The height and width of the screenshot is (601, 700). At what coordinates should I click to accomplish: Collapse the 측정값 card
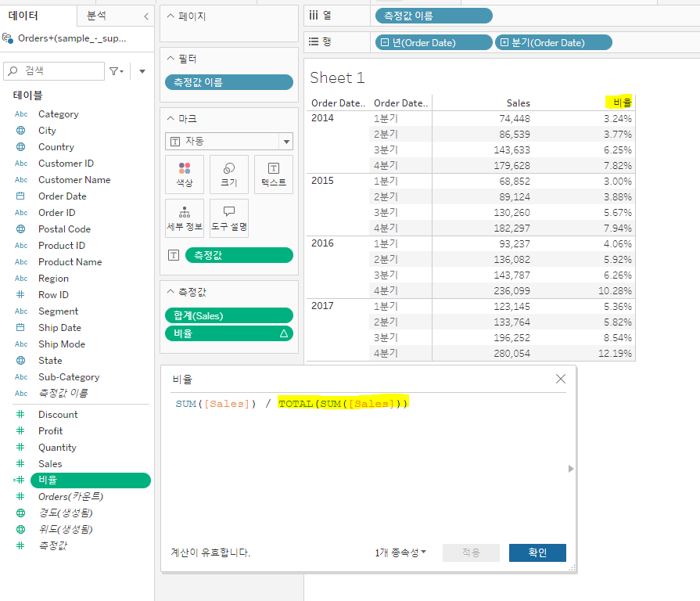pyautogui.click(x=170, y=292)
